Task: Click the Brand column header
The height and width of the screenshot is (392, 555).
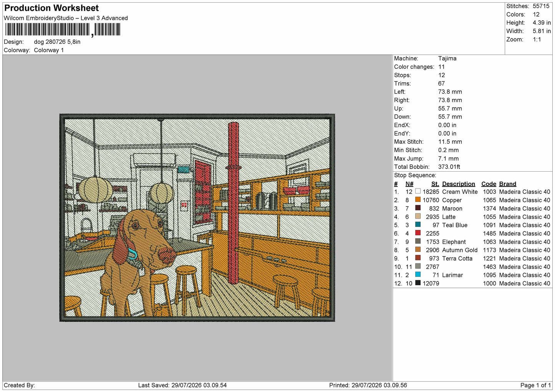Action: point(508,184)
